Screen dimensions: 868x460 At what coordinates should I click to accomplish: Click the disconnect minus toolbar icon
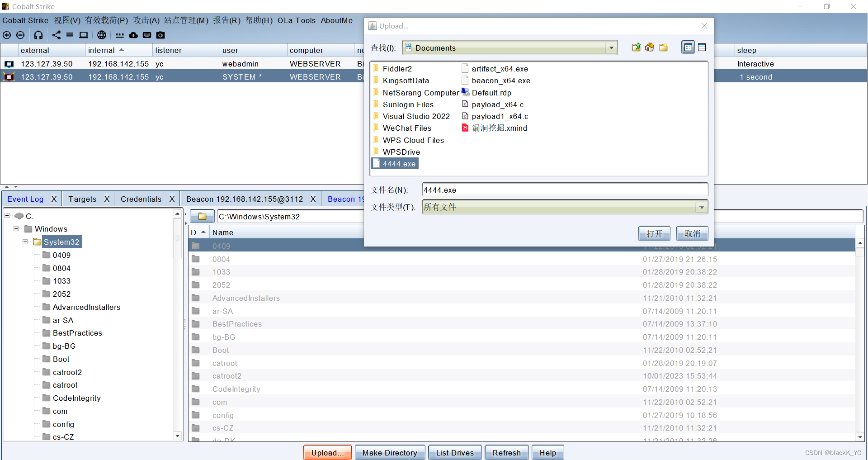click(x=20, y=35)
